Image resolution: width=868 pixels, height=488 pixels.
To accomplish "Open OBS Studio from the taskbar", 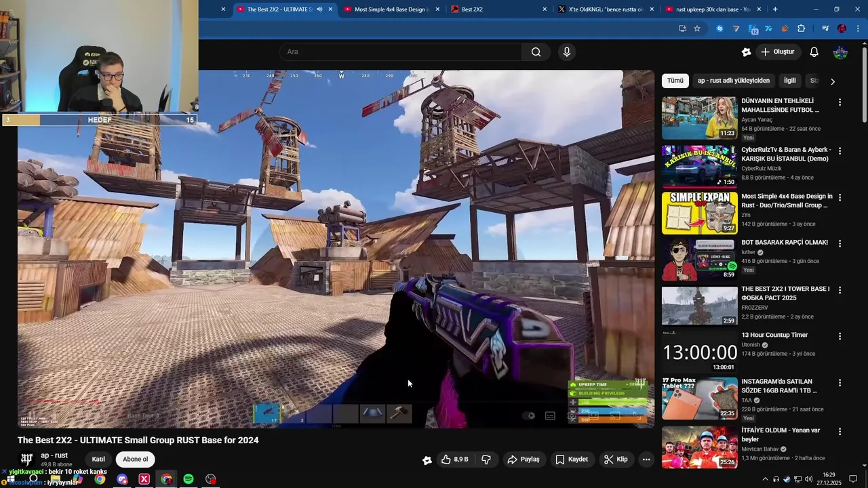I will (211, 479).
